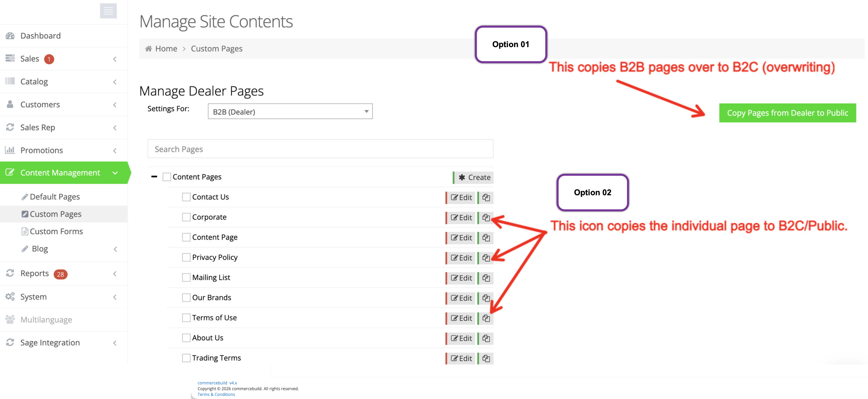Copy the Corporate page to Public
The width and height of the screenshot is (868, 399).
[486, 218]
